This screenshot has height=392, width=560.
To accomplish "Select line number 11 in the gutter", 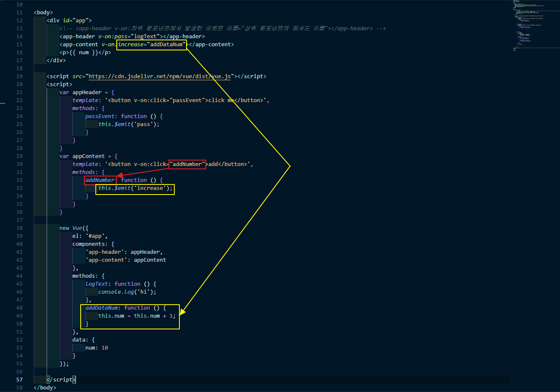I will click(x=19, y=13).
